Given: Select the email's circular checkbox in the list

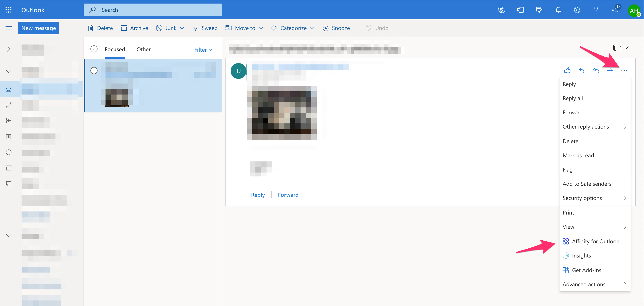Looking at the screenshot, I should pos(94,71).
